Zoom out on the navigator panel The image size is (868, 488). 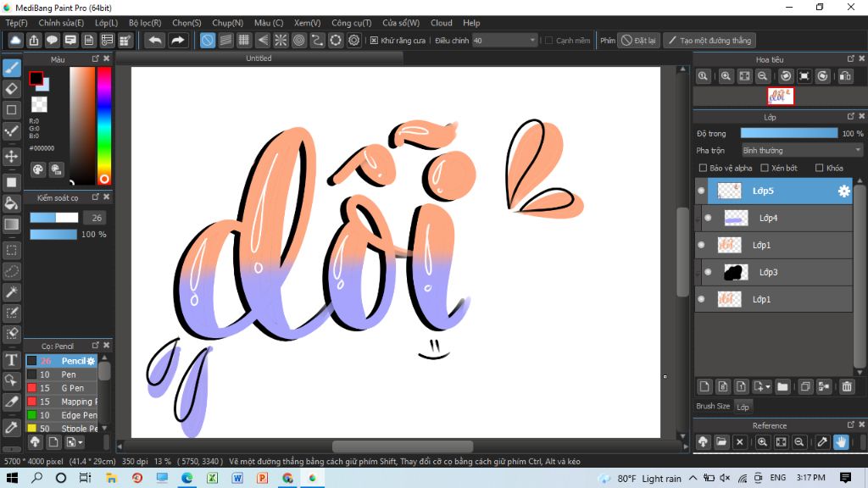pos(762,76)
